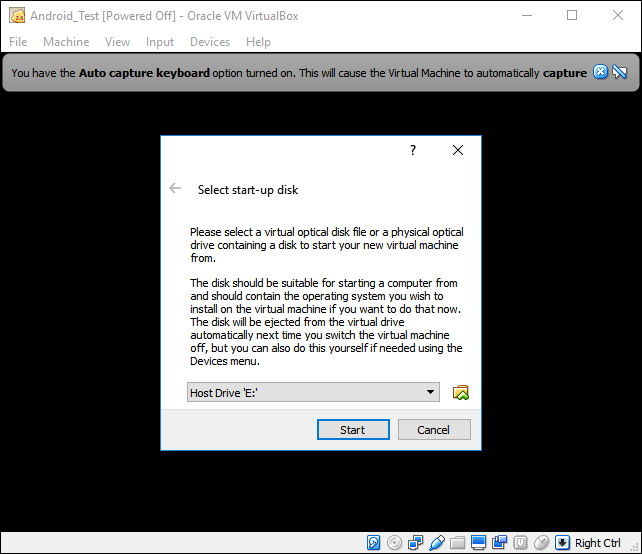This screenshot has width=642, height=554.
Task: Open the Devices menu
Action: [x=209, y=42]
